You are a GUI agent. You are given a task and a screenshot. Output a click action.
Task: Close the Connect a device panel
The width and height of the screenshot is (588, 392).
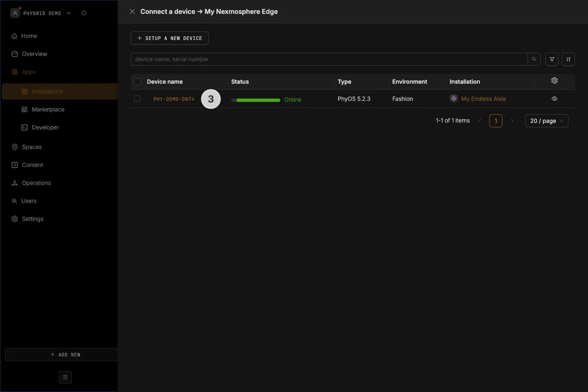pyautogui.click(x=132, y=11)
